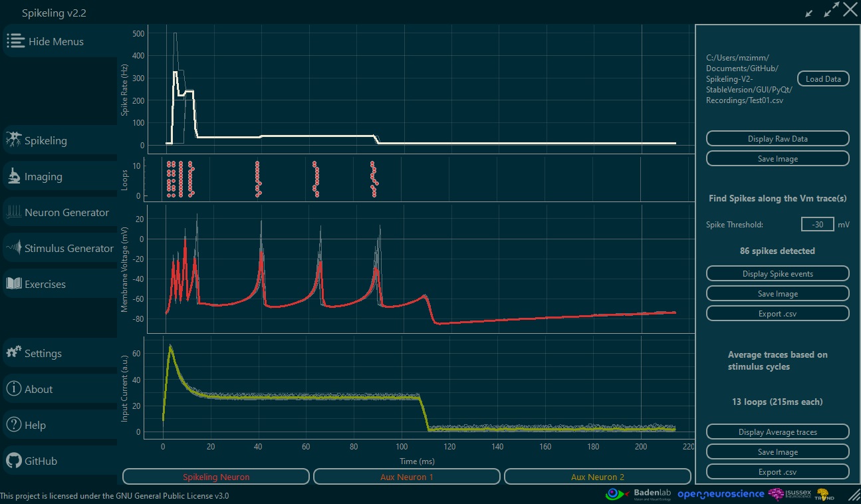
Task: Open Neuron Generator via spike icon
Action: [14, 212]
